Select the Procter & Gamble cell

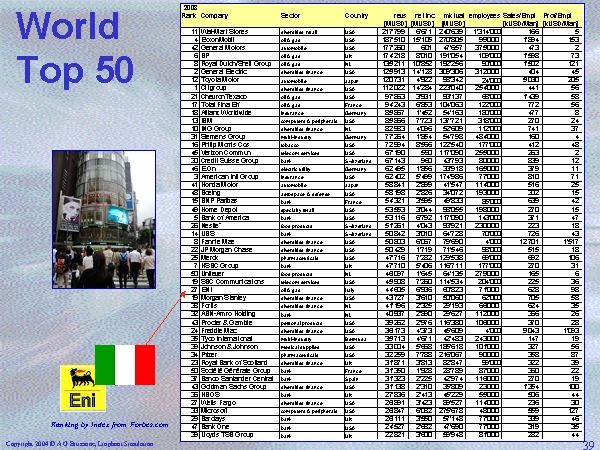[x=240, y=323]
